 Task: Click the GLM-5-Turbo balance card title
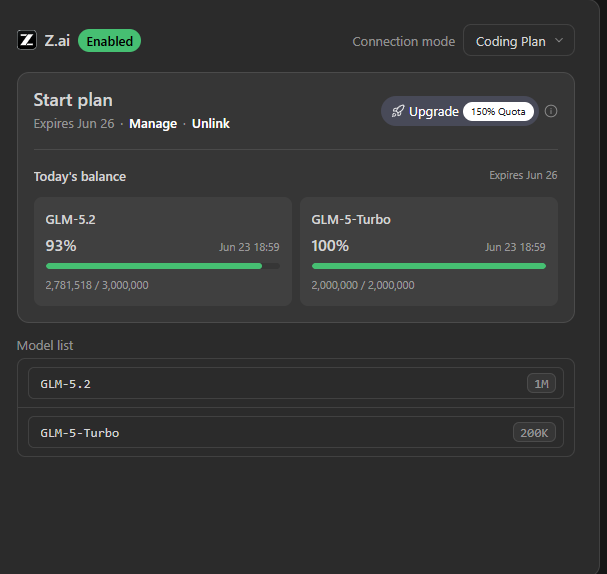[351, 219]
